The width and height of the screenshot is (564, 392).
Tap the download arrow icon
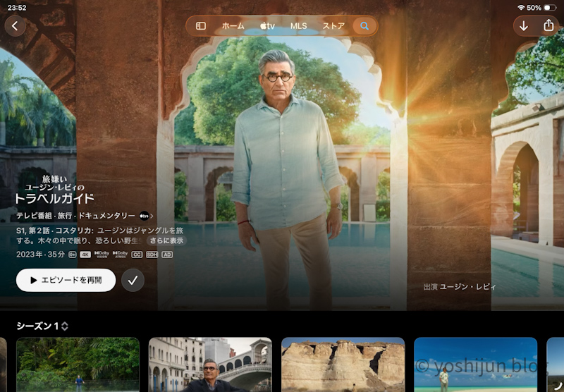pyautogui.click(x=524, y=26)
